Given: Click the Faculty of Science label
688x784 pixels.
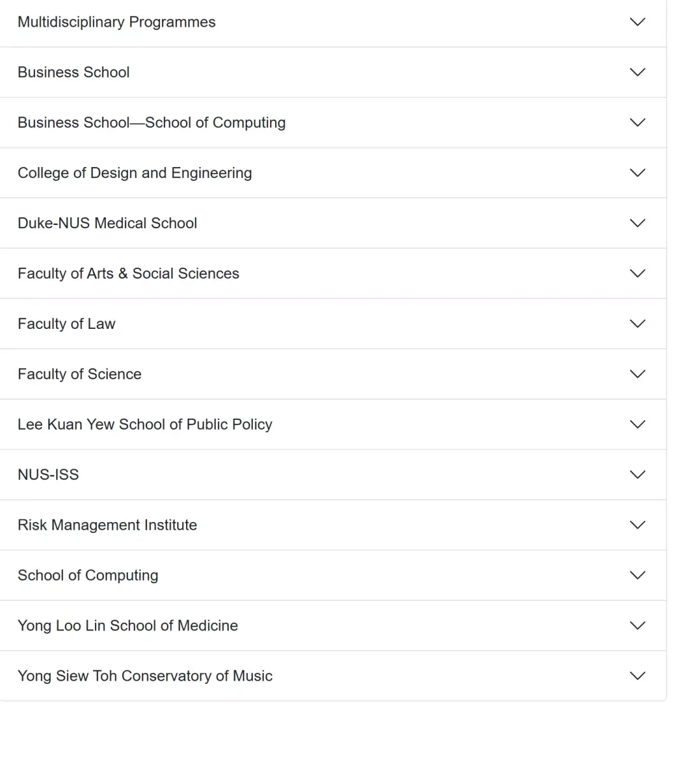Looking at the screenshot, I should pyautogui.click(x=80, y=374).
